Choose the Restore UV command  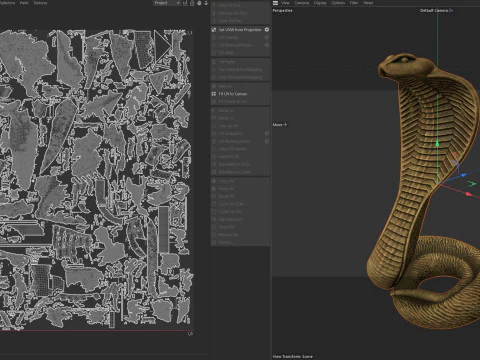(x=240, y=235)
